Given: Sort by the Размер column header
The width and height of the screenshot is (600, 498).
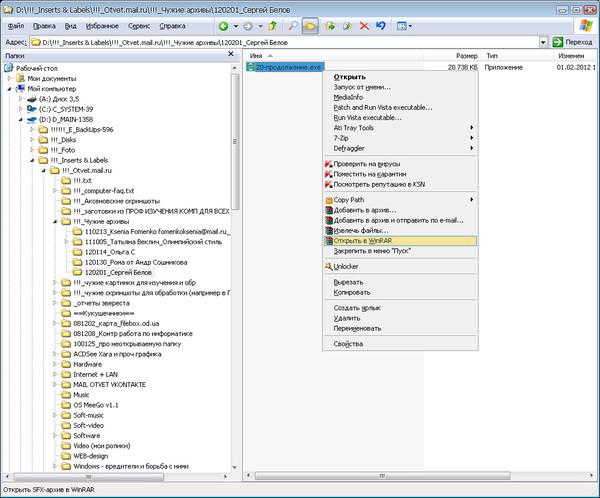Looking at the screenshot, I should pyautogui.click(x=452, y=56).
